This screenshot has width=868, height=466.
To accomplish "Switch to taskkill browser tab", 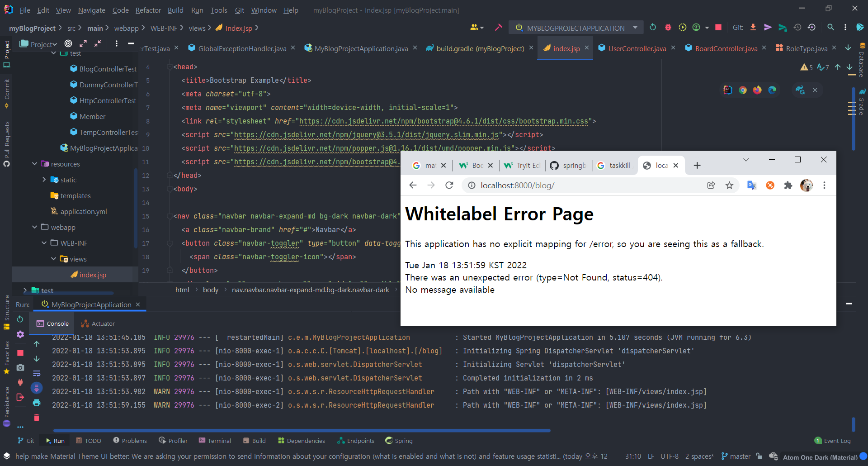I will tap(614, 166).
